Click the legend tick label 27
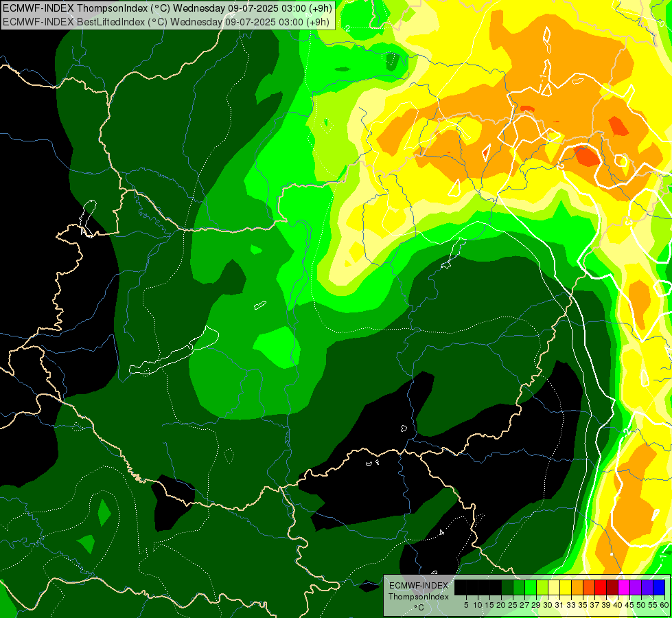 [524, 605]
